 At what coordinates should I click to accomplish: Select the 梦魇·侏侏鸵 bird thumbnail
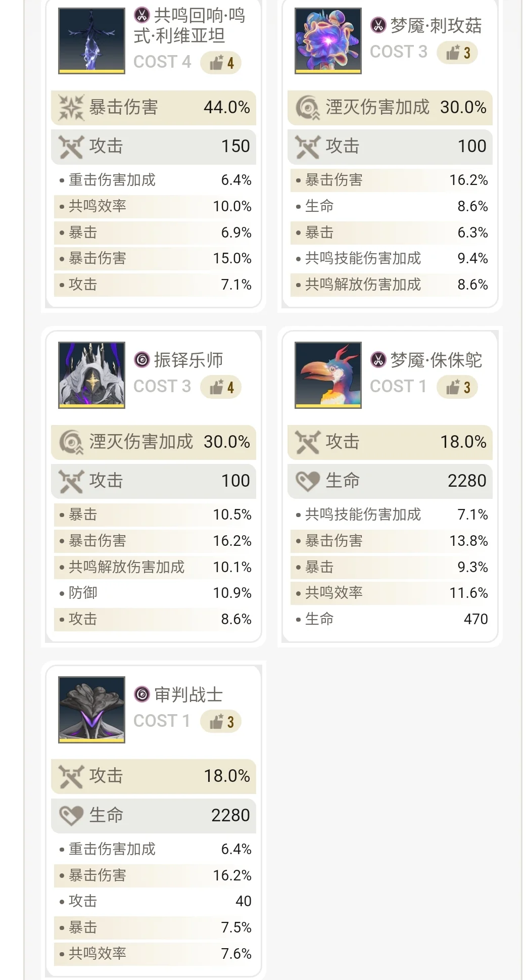point(328,375)
